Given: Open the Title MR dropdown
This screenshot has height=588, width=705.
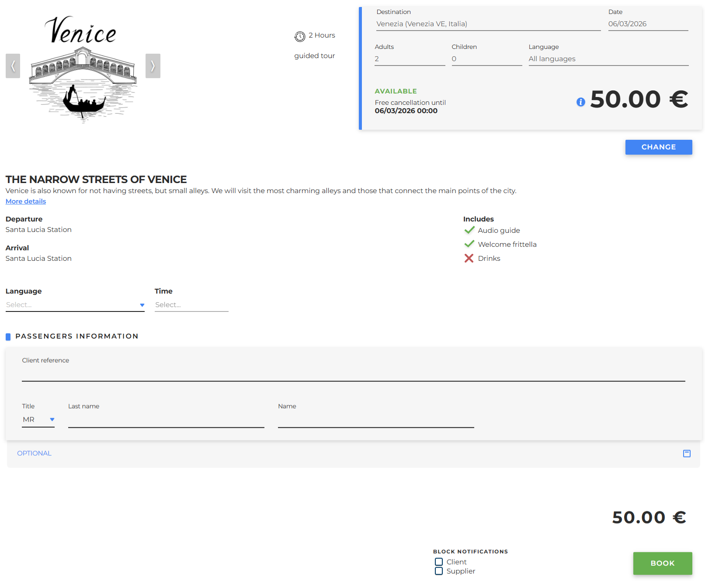Looking at the screenshot, I should (x=38, y=419).
